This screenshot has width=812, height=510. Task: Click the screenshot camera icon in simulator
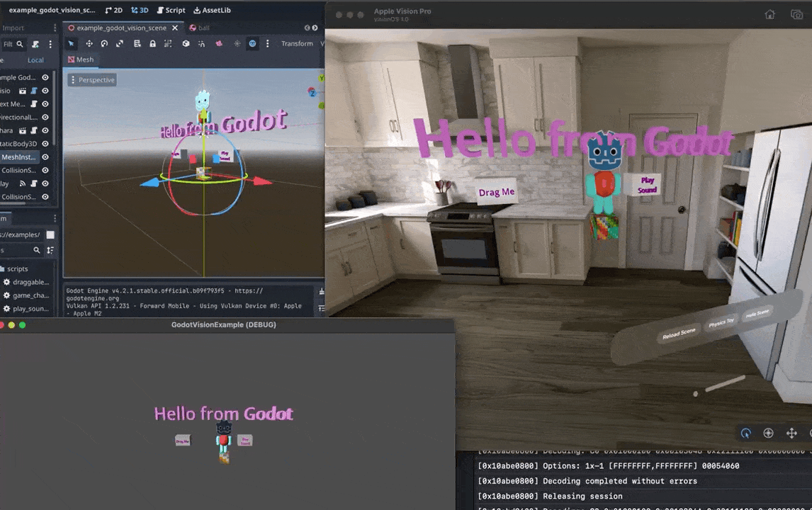(796, 14)
